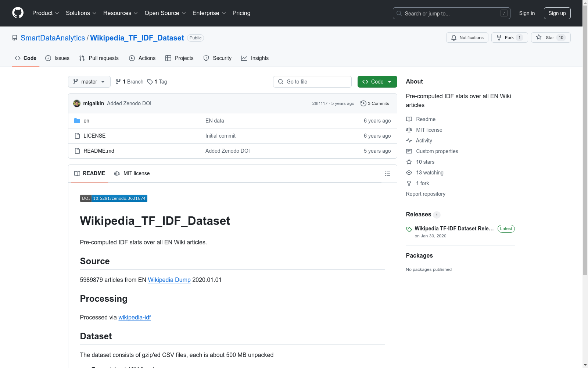Open the Wikipedia_TF_IDF_Dataset repository link
The height and width of the screenshot is (368, 588).
137,38
